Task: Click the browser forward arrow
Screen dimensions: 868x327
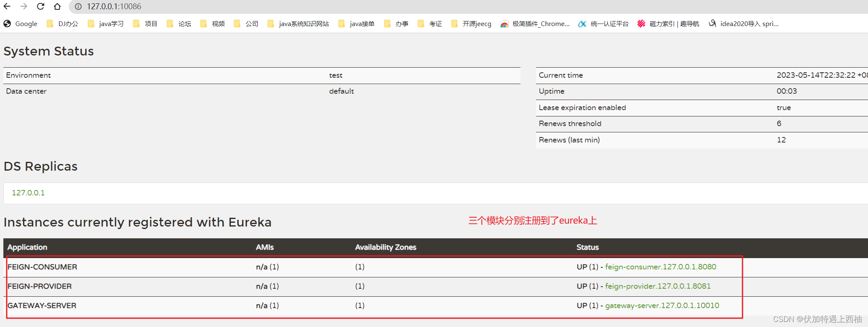Action: [24, 6]
